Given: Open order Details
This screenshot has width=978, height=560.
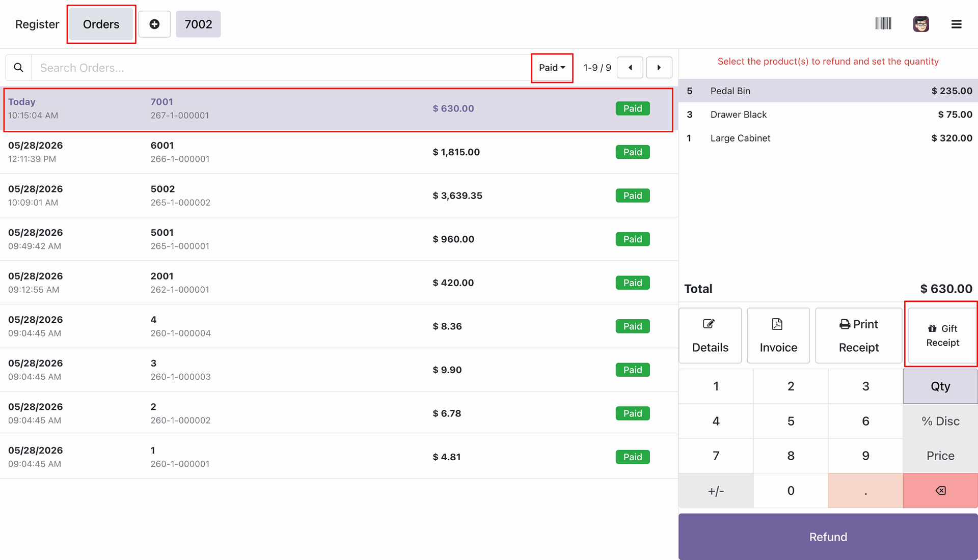Looking at the screenshot, I should [710, 335].
